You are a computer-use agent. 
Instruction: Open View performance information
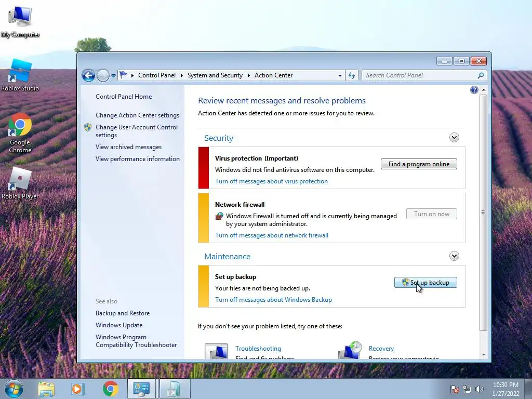pos(137,159)
